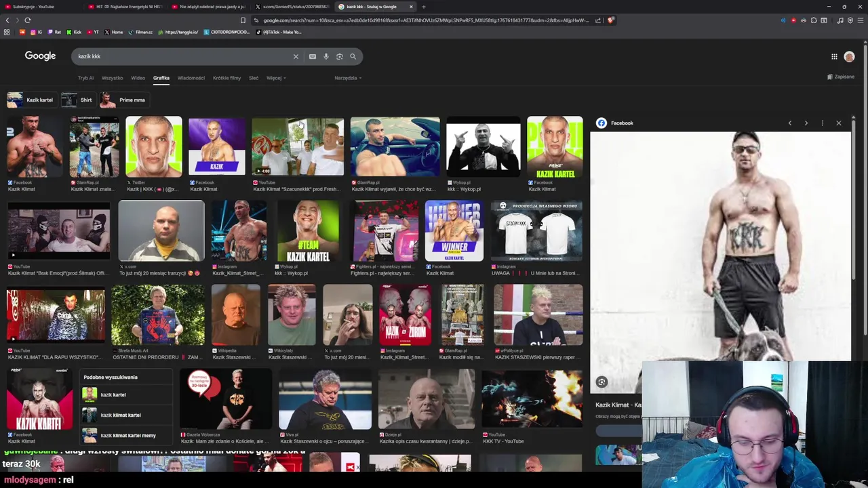Image resolution: width=868 pixels, height=488 pixels.
Task: Open the https://tanggle.io/ bookmark
Action: (178, 32)
